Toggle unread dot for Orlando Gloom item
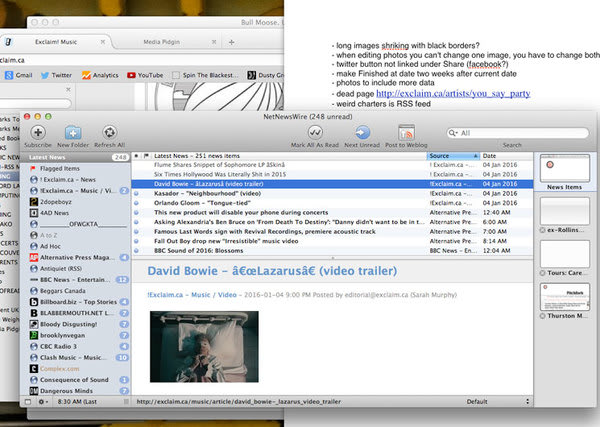Viewport: 600px width, 427px height. [x=136, y=203]
